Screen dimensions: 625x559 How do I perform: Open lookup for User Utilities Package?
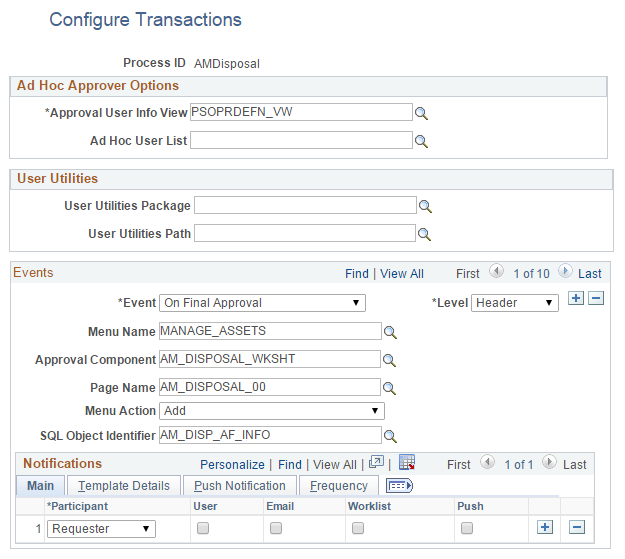point(425,206)
